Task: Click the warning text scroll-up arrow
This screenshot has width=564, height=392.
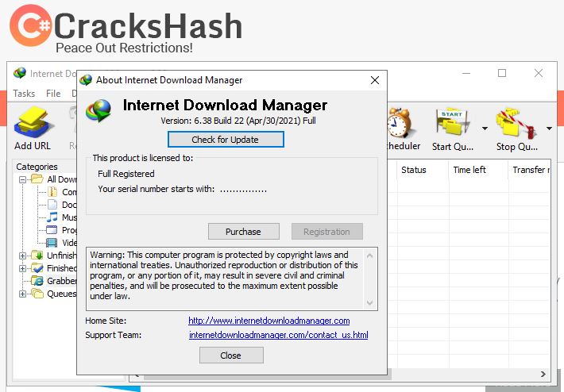Action: 369,256
